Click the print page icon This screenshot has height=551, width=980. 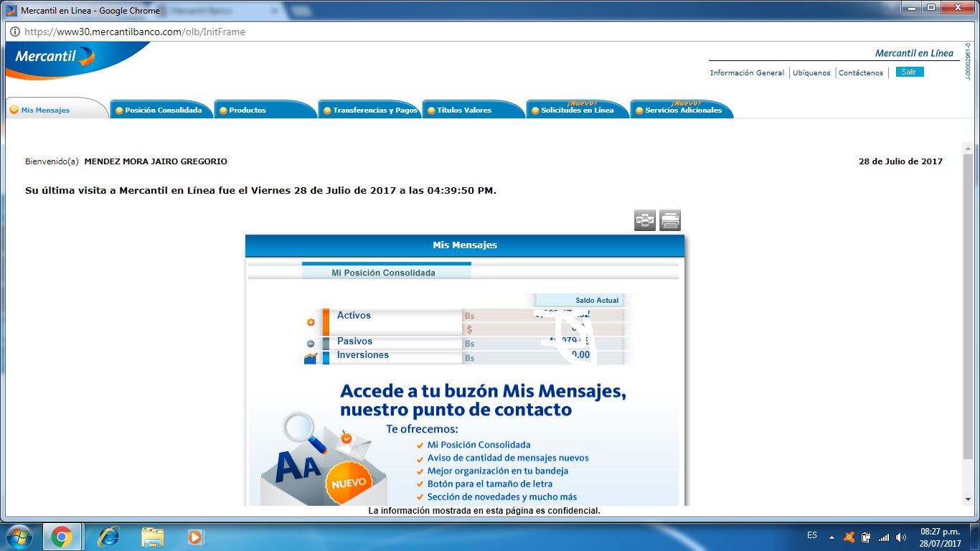click(670, 221)
